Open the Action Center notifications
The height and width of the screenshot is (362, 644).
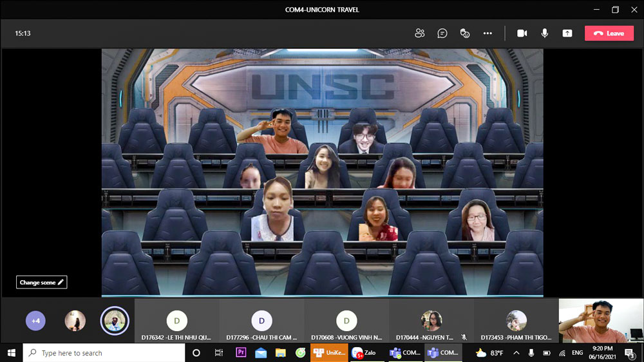coord(630,353)
